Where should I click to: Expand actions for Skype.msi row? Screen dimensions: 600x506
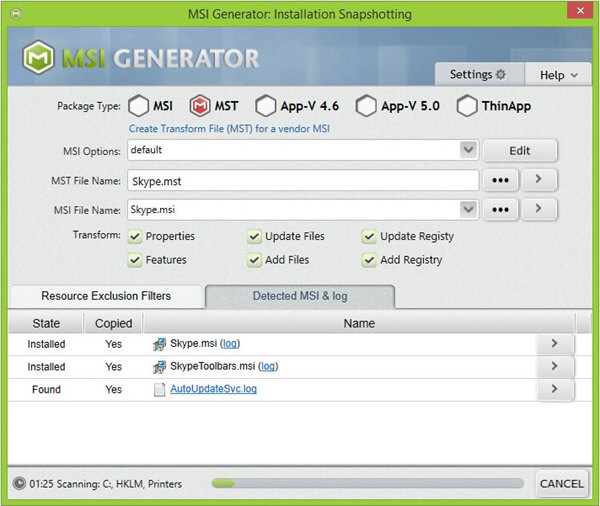[x=555, y=344]
